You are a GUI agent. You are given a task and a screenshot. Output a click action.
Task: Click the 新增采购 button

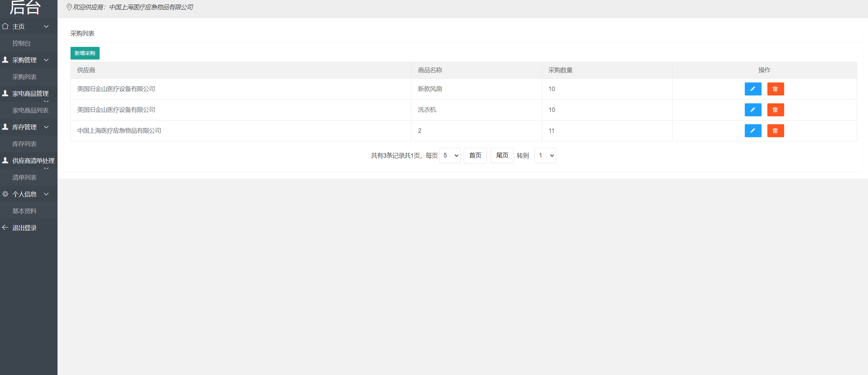click(x=85, y=53)
